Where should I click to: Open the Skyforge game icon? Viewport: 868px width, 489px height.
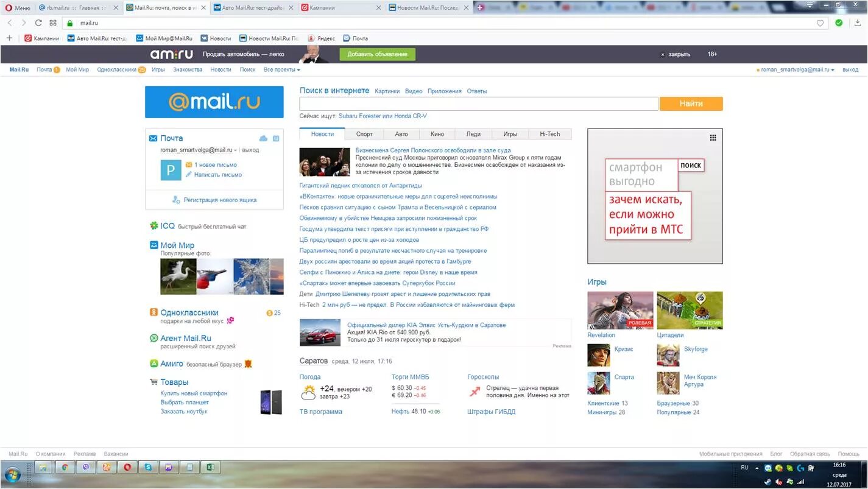pyautogui.click(x=668, y=355)
